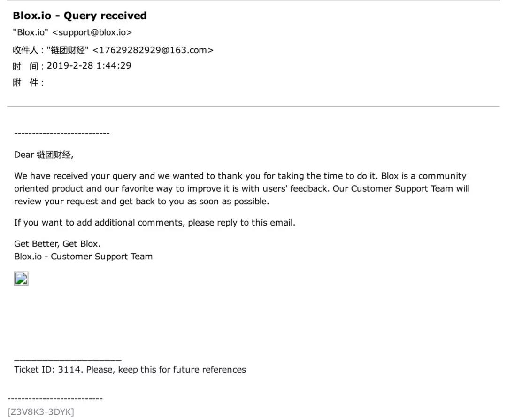Click the Dear 链团财经 greeting line

[44, 155]
